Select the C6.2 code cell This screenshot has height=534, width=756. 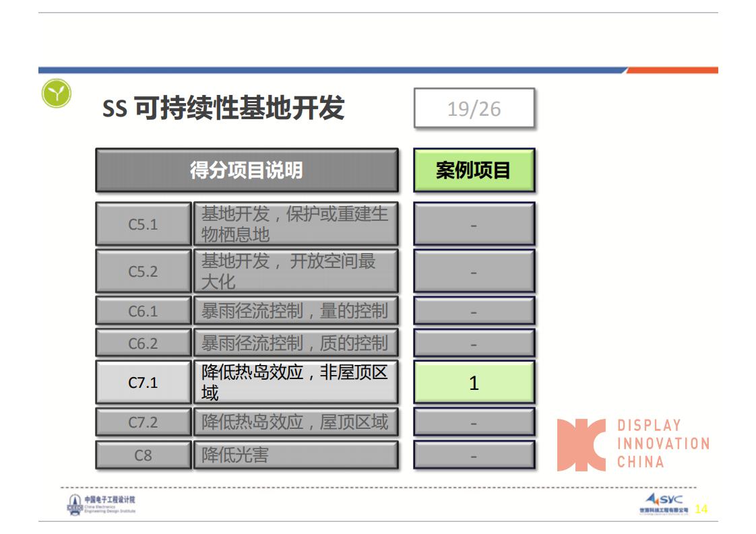[x=144, y=343]
